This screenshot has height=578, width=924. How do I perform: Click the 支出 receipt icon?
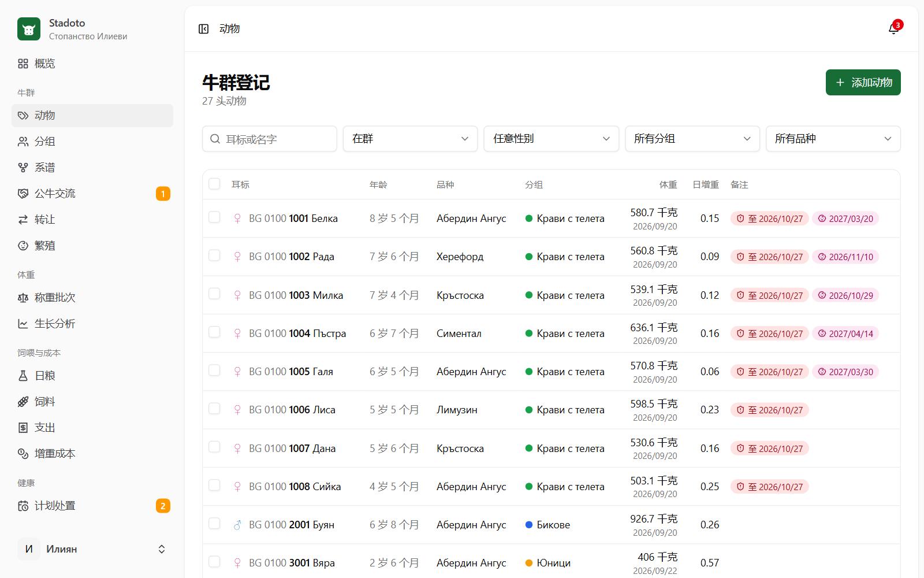pyautogui.click(x=23, y=428)
